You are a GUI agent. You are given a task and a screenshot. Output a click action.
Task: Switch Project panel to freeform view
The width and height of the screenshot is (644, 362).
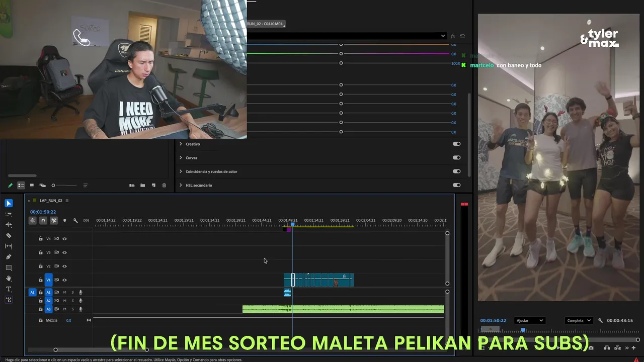(x=42, y=186)
